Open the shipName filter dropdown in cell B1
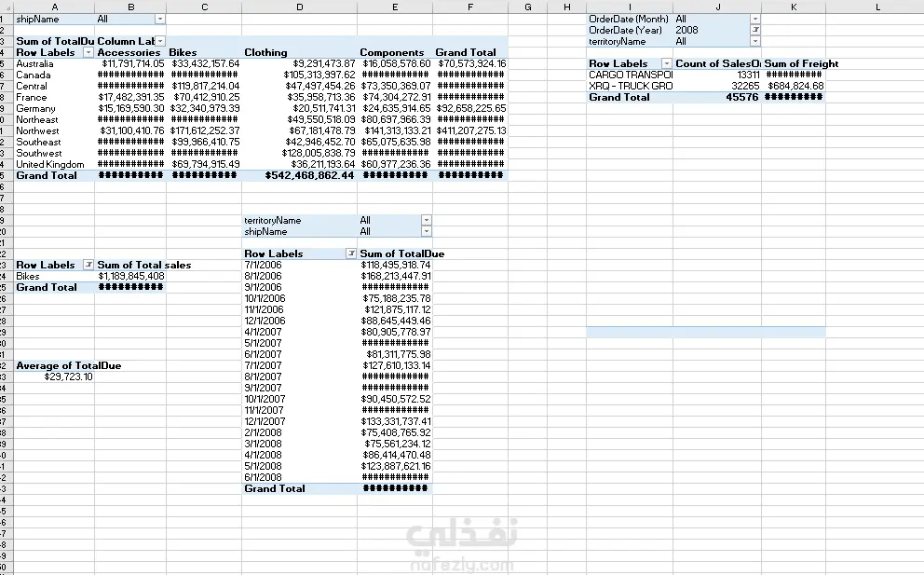This screenshot has width=924, height=575. pyautogui.click(x=159, y=19)
